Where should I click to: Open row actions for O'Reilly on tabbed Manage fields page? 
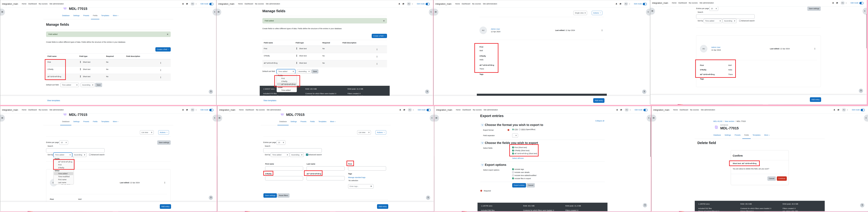(x=161, y=70)
